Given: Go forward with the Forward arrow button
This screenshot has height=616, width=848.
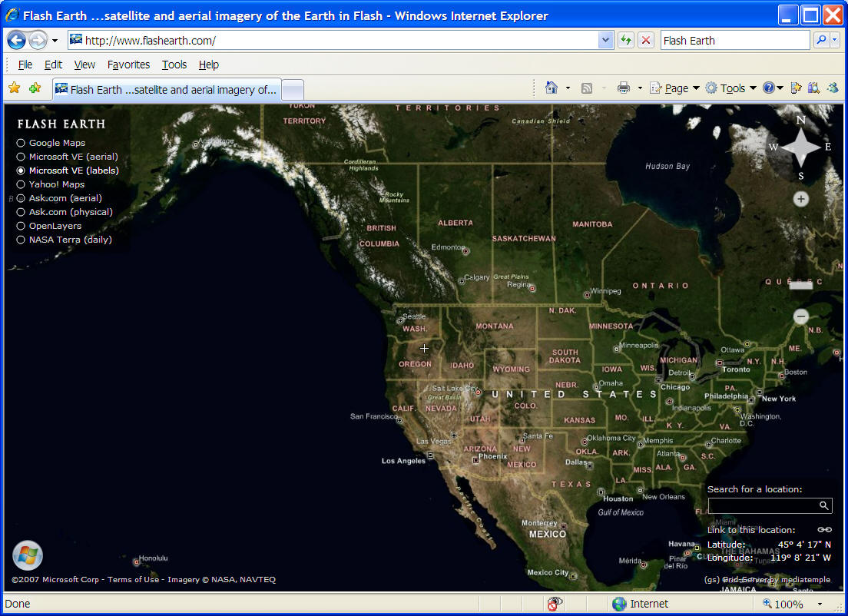Looking at the screenshot, I should [x=38, y=40].
